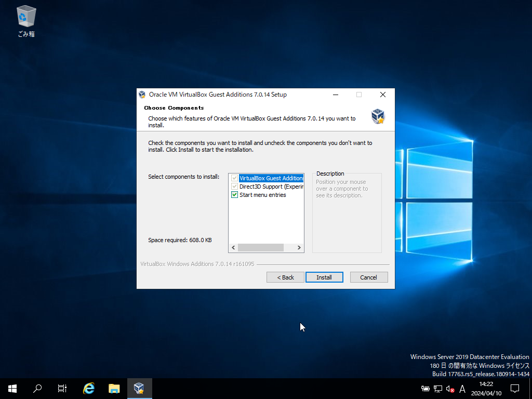Click the muted volume tray icon
This screenshot has height=399, width=532.
[x=450, y=389]
